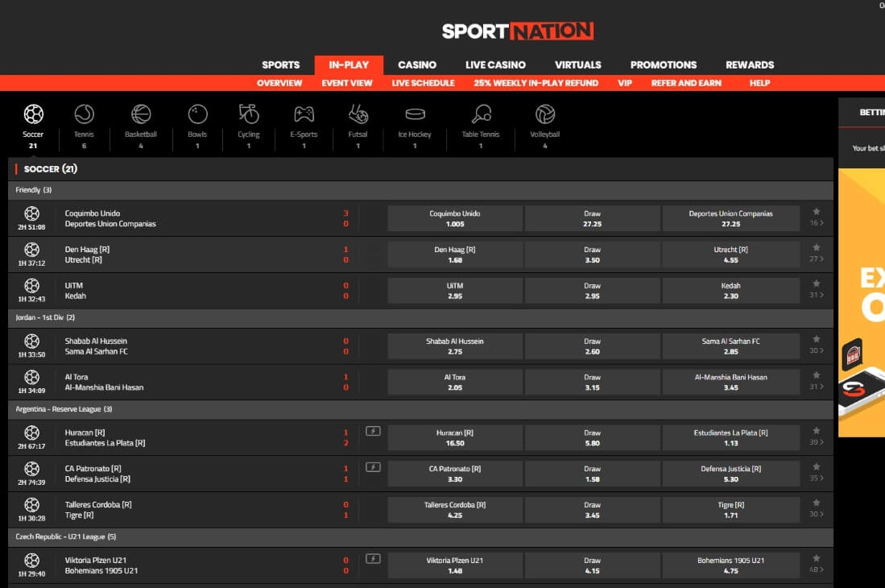This screenshot has height=588, width=885.
Task: Select the Basketball sport icon
Action: tap(141, 114)
